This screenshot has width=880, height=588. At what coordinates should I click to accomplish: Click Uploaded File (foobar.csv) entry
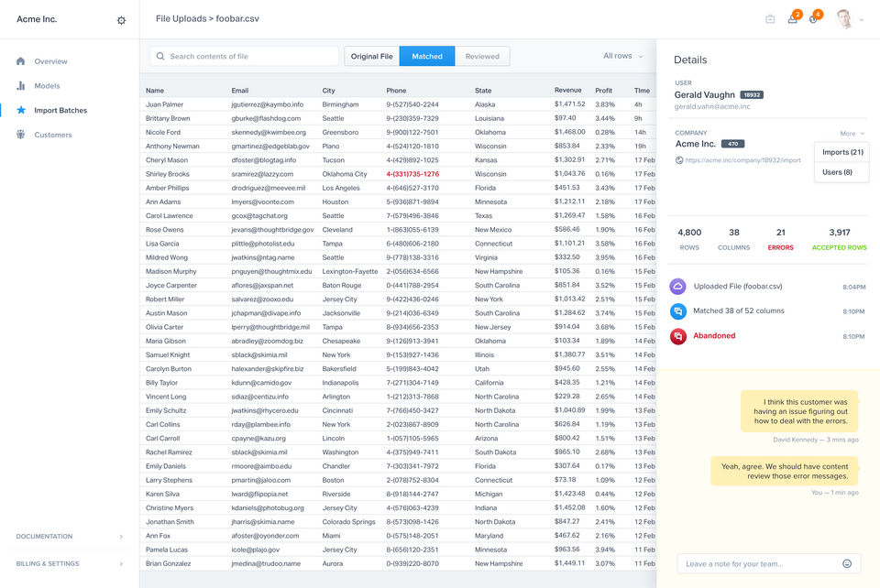click(x=738, y=286)
